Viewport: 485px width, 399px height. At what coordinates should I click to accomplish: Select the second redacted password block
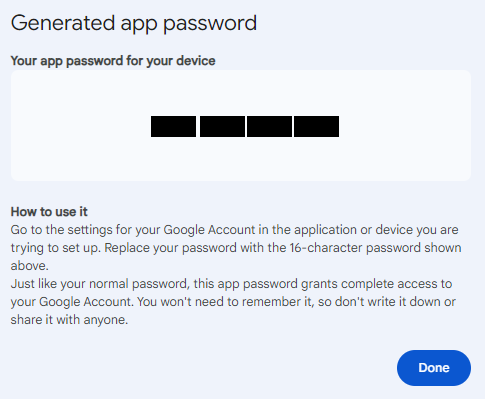pos(222,126)
